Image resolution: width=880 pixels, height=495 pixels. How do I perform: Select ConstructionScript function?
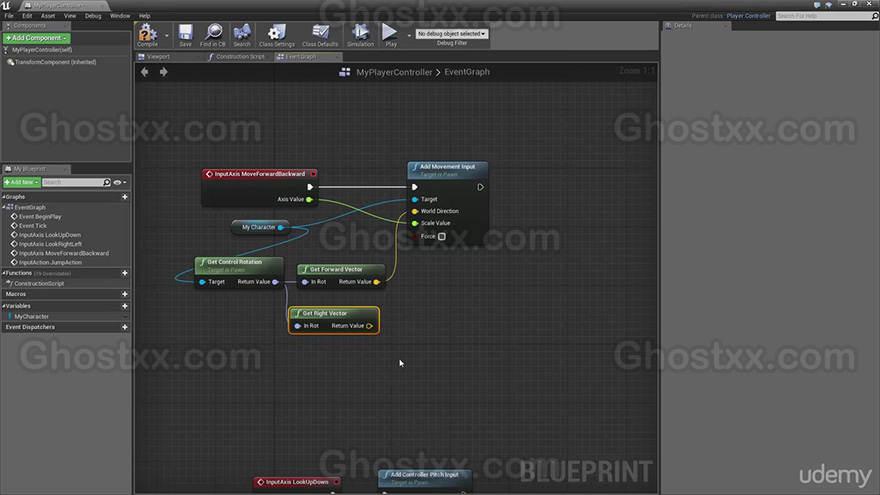[x=39, y=283]
